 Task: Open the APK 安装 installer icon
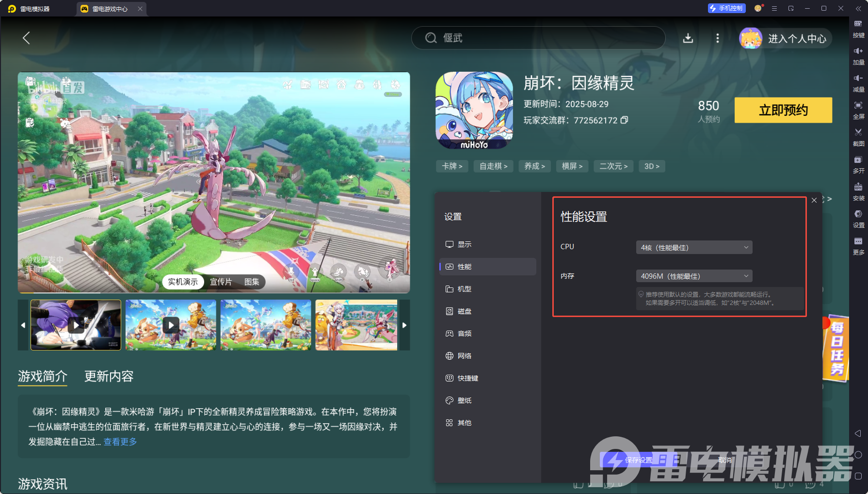[858, 191]
